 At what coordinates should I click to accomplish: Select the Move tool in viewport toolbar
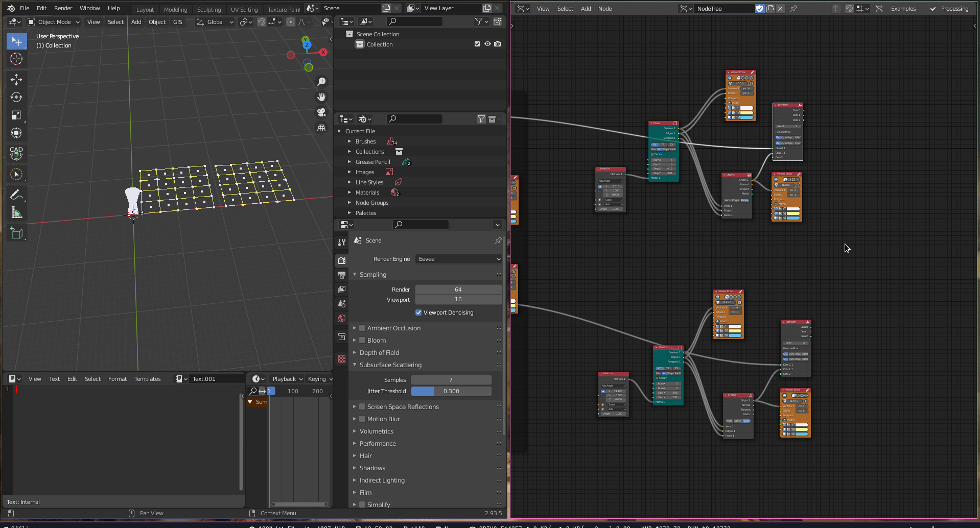tap(16, 79)
